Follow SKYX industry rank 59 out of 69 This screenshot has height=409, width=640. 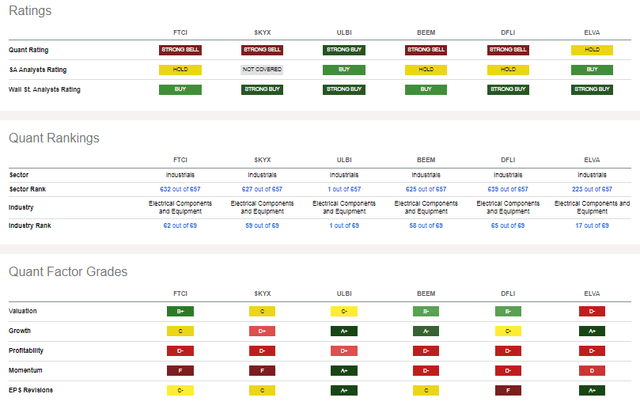click(262, 226)
